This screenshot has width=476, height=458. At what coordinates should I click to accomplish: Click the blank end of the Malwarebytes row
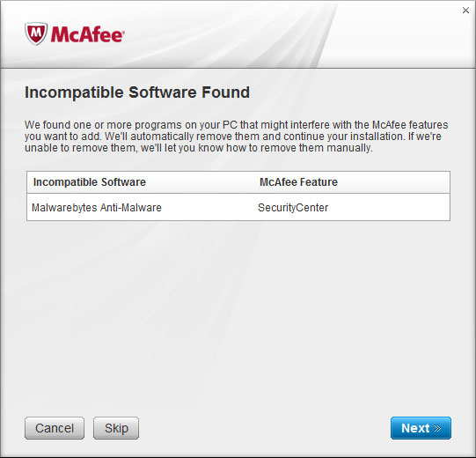[x=389, y=208]
